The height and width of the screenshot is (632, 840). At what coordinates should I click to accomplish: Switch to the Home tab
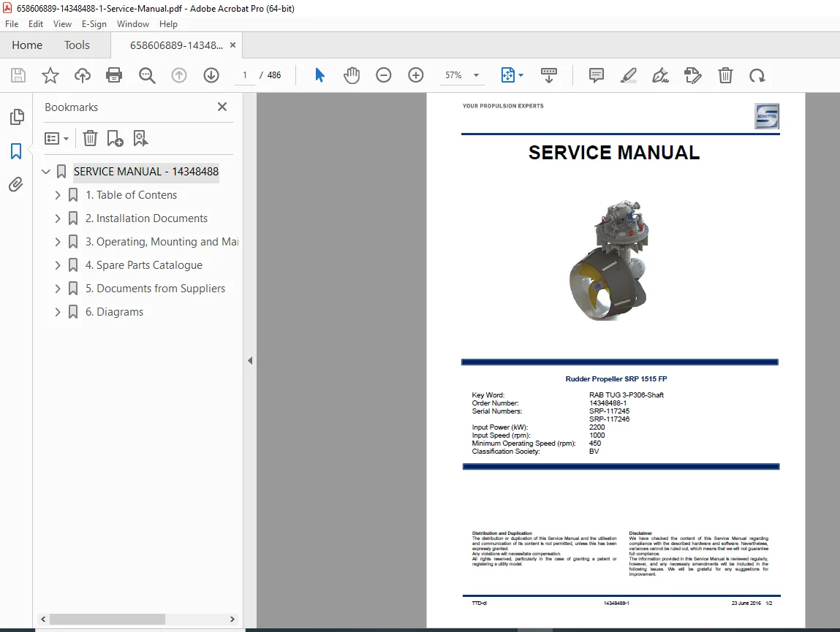pyautogui.click(x=27, y=45)
